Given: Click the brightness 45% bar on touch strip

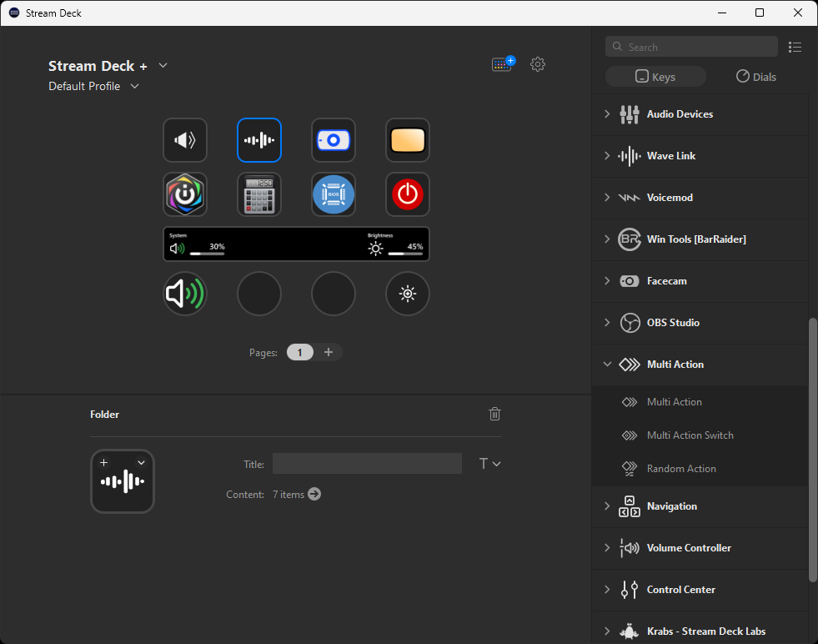Looking at the screenshot, I should 405,254.
